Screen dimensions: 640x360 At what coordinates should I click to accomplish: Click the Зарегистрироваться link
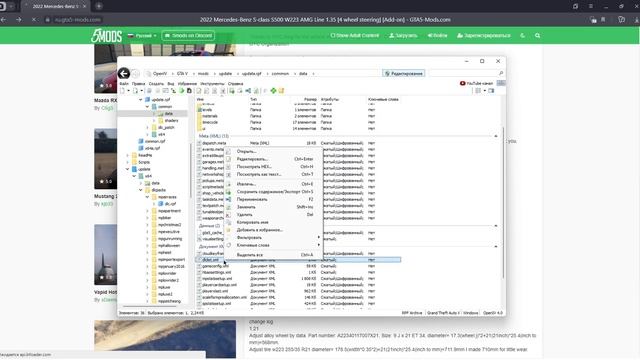tap(484, 36)
